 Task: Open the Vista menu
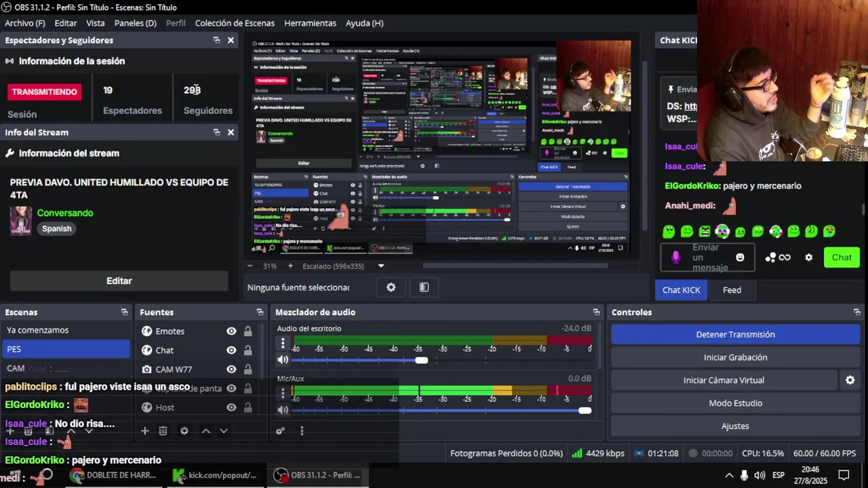(x=96, y=23)
